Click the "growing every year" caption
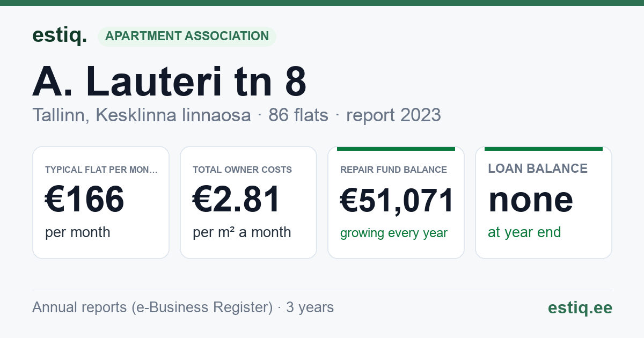Screen dimensions: 644x338 (x=394, y=233)
